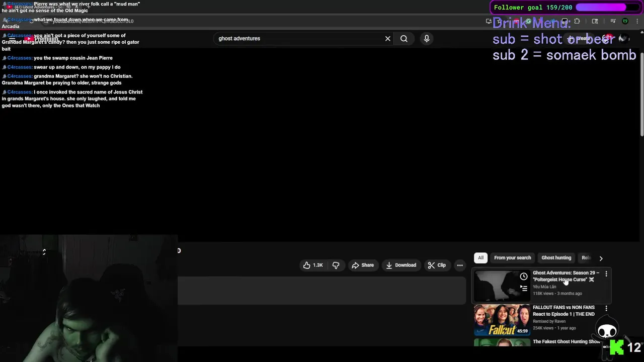Click the browser address bar URL
The height and width of the screenshot is (362, 644).
93,21
